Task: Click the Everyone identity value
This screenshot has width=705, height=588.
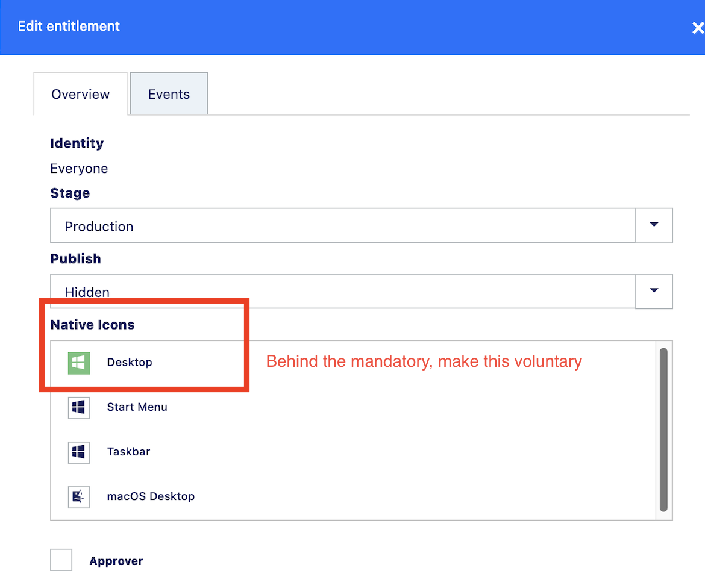Action: (79, 169)
